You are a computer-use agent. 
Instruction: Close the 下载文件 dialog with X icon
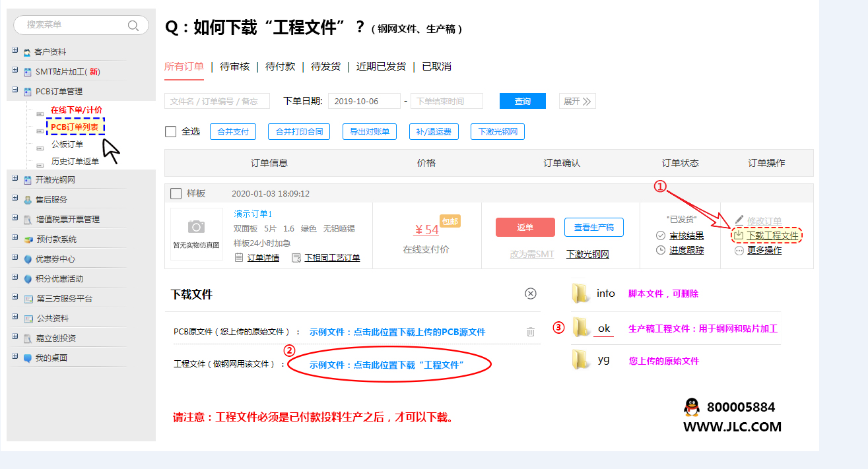click(531, 294)
